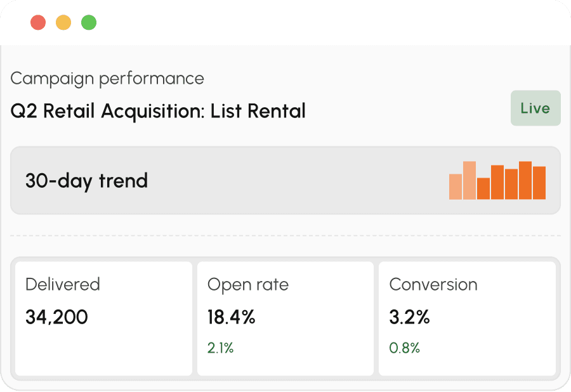Click the shortest dark-orange trend bar
The width and height of the screenshot is (571, 392).
pos(483,188)
